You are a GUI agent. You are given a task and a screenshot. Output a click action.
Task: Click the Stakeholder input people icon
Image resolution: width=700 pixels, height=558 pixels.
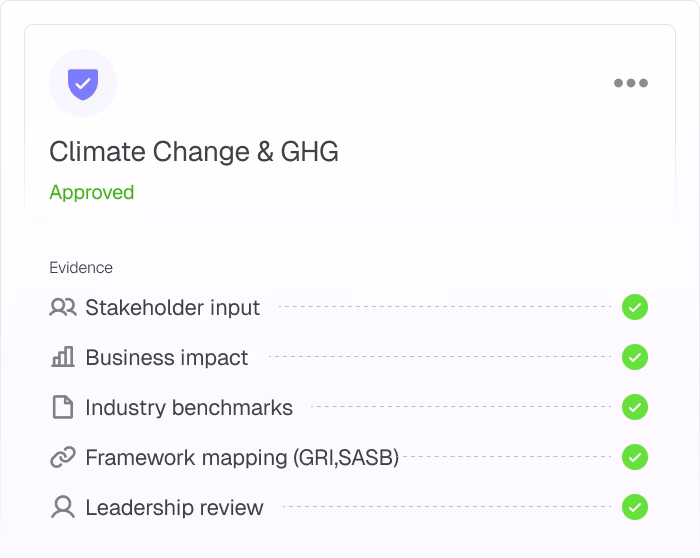pos(63,308)
